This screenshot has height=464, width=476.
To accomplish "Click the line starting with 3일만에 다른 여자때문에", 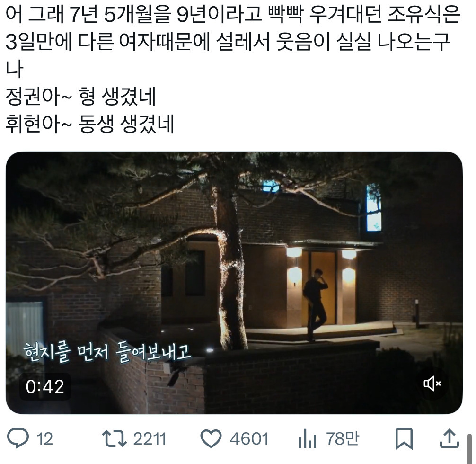I will pos(228,41).
